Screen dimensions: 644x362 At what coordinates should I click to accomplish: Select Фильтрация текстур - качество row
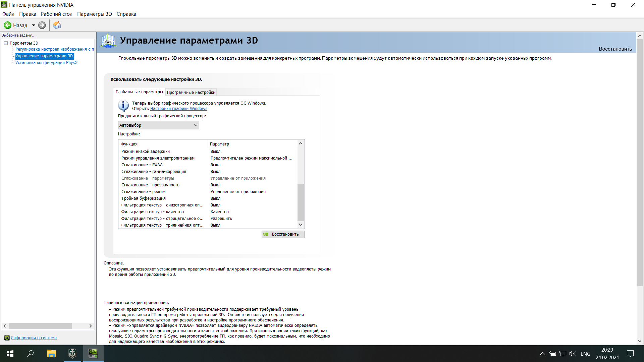click(208, 212)
